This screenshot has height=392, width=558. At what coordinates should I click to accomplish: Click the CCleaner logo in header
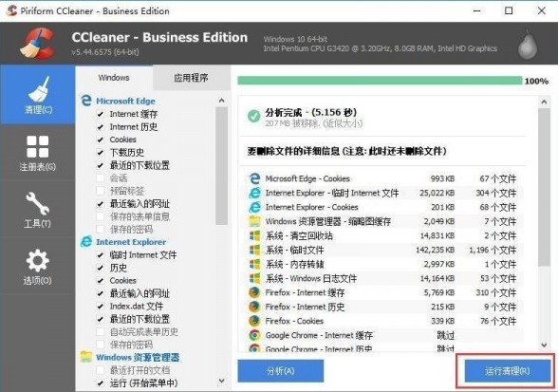click(x=38, y=44)
